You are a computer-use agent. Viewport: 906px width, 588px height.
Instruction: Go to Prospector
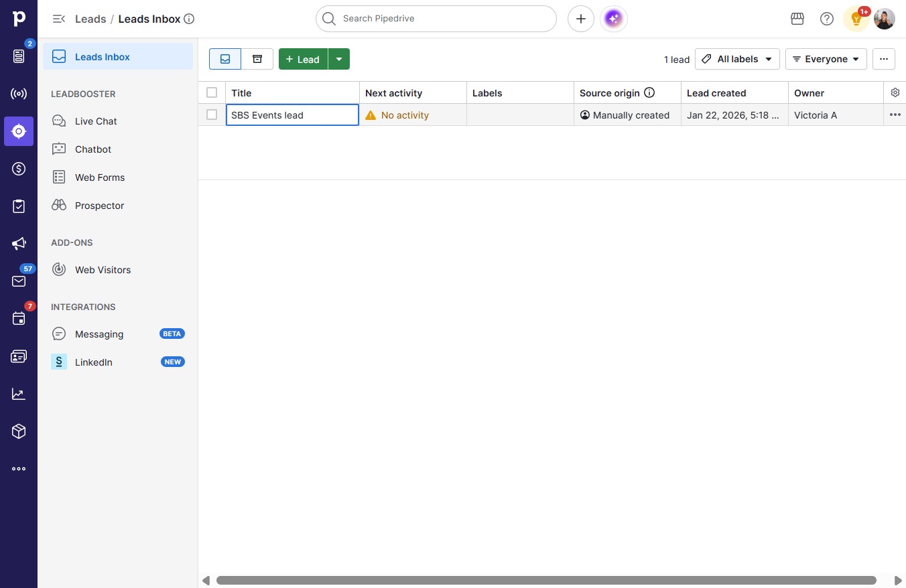(x=118, y=206)
